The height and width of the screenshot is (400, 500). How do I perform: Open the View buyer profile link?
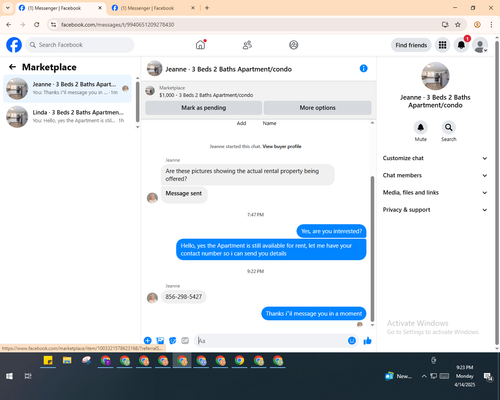point(282,146)
